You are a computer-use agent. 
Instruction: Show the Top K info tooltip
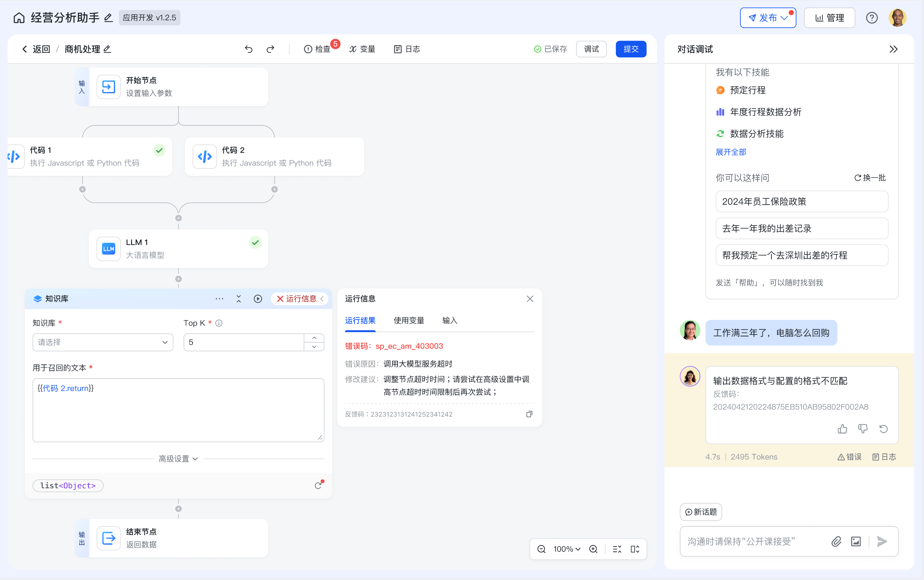point(219,323)
